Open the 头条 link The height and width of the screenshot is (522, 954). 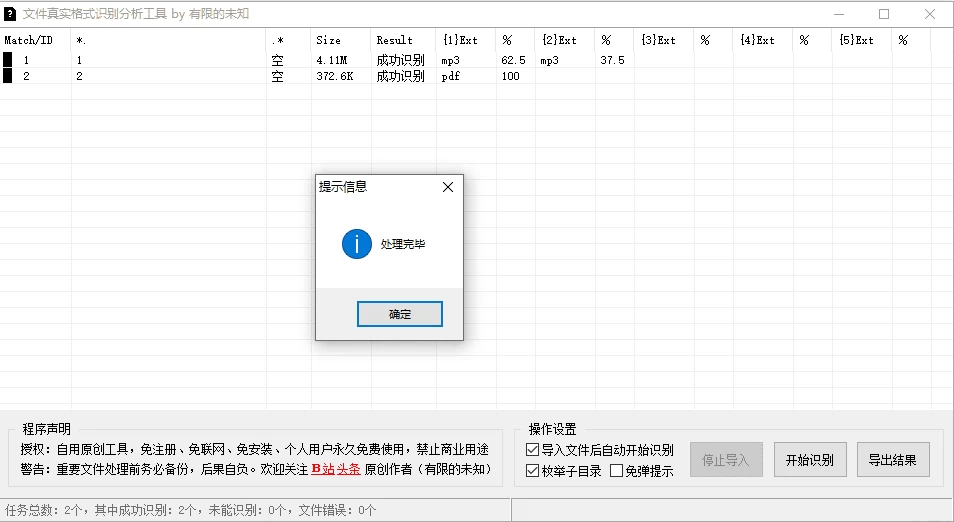pyautogui.click(x=348, y=469)
